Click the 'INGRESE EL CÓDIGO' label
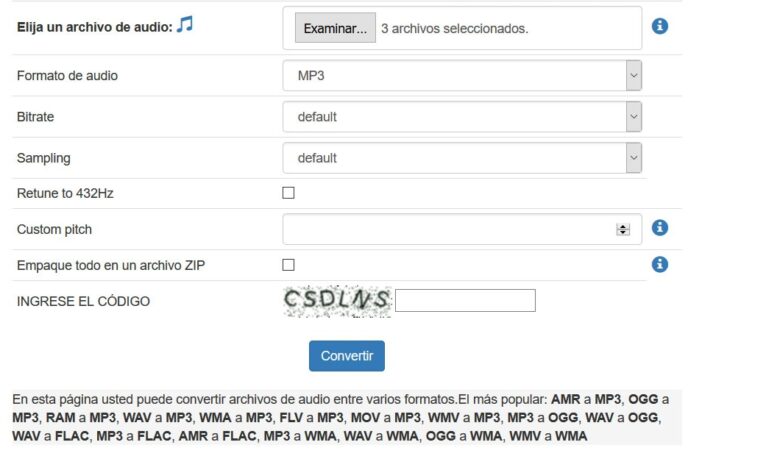This screenshot has width=780, height=470. [x=83, y=301]
